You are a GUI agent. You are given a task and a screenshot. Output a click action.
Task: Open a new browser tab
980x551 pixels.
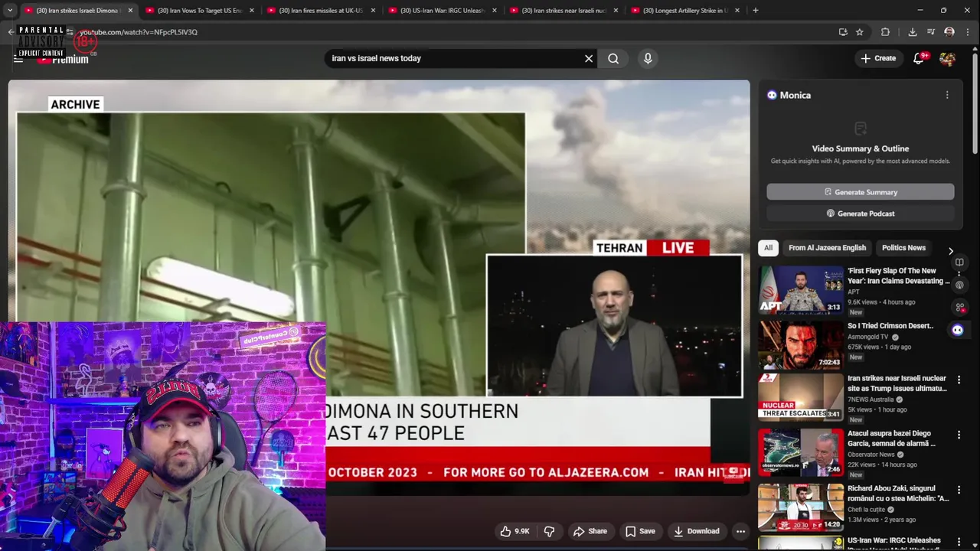pyautogui.click(x=755, y=11)
